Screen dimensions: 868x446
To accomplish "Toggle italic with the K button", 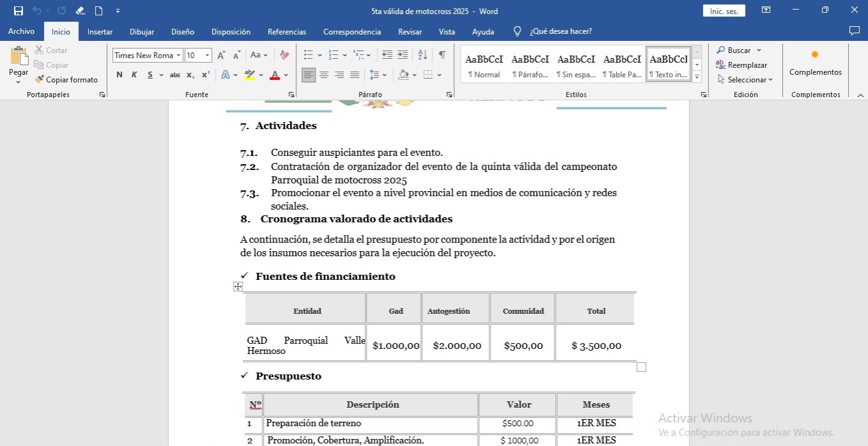I will click(134, 75).
